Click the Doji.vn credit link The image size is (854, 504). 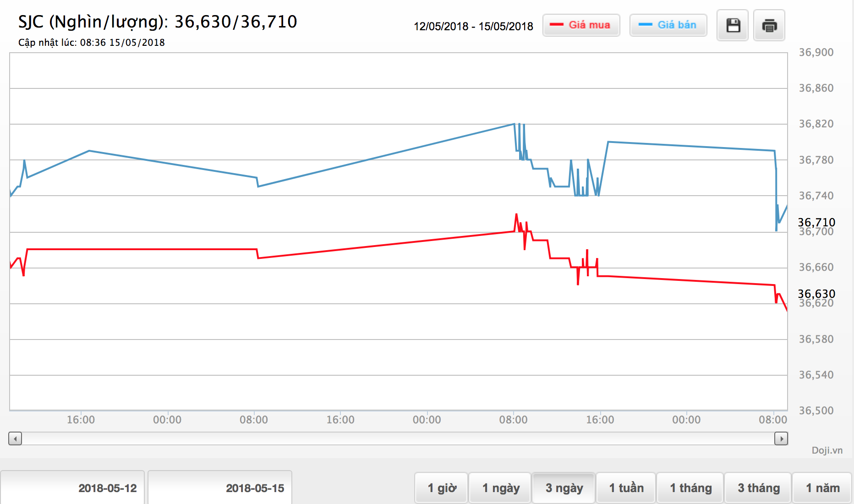tap(827, 450)
